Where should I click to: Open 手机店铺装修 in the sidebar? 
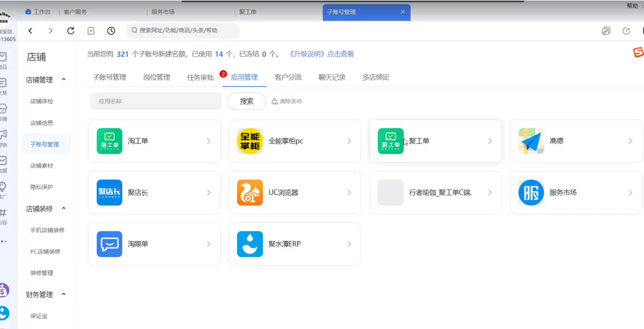[x=47, y=230]
